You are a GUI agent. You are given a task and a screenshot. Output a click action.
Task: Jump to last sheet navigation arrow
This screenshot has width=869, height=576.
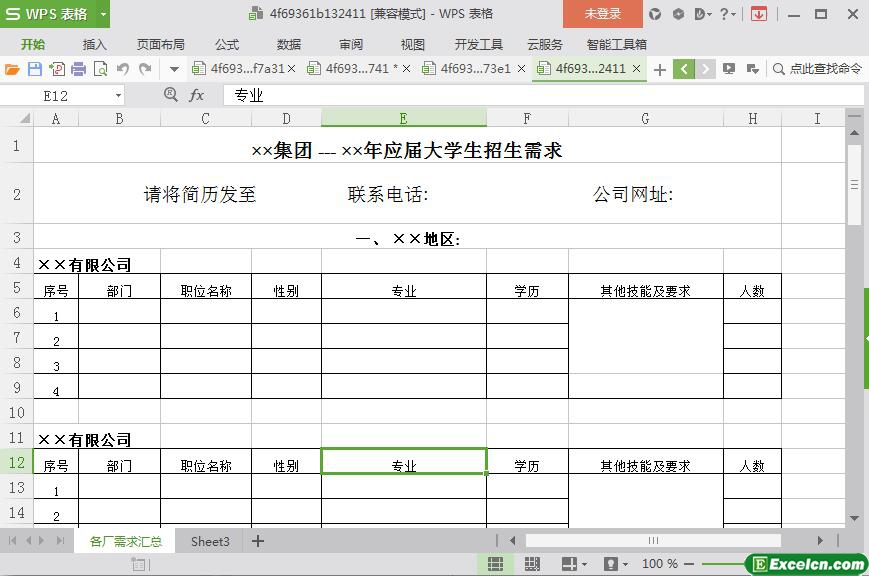pos(60,541)
